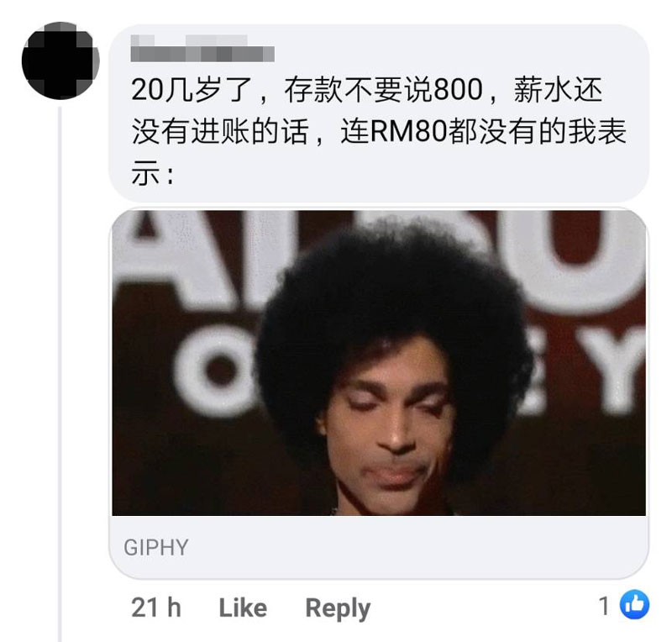672x642 pixels.
Task: Click the comment line containing RM80
Action: click(379, 131)
